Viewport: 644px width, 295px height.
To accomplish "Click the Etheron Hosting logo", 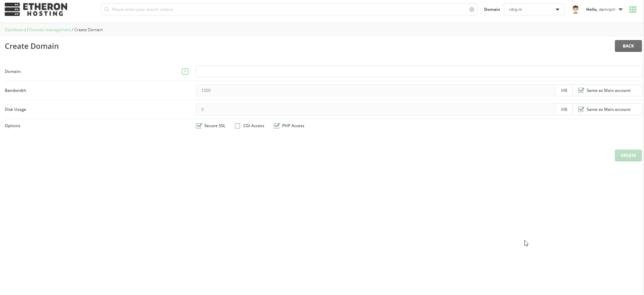I will pos(36,9).
